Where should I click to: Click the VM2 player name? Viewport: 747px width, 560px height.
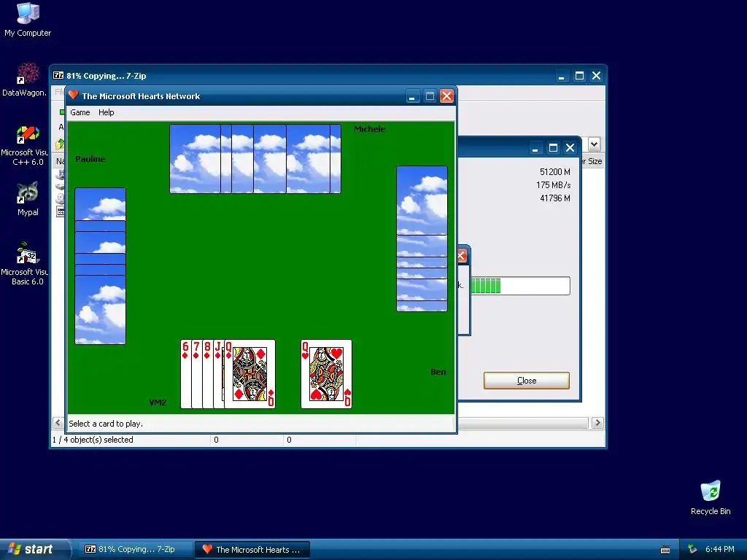point(158,402)
